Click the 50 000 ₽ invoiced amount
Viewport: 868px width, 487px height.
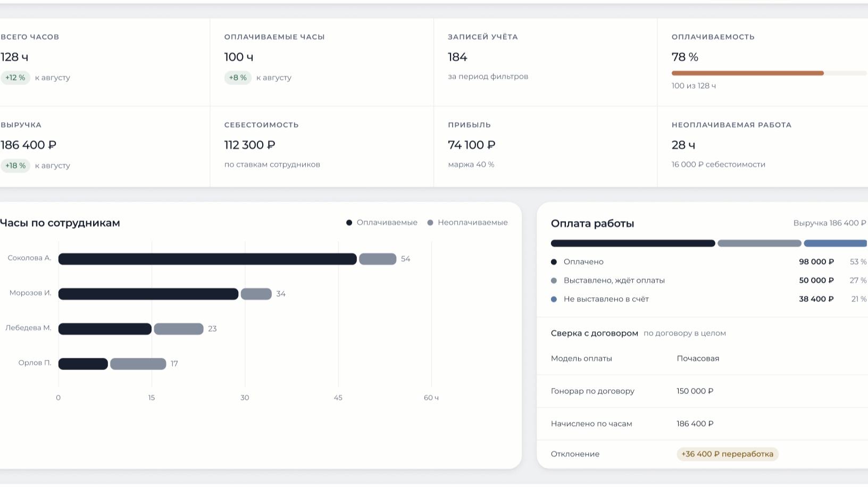pyautogui.click(x=816, y=281)
